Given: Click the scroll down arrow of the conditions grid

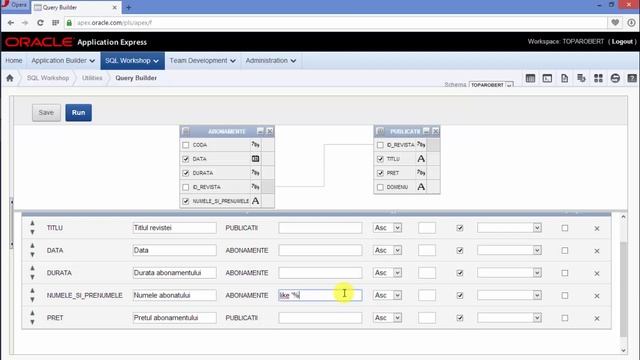Looking at the screenshot, I should point(623,350).
